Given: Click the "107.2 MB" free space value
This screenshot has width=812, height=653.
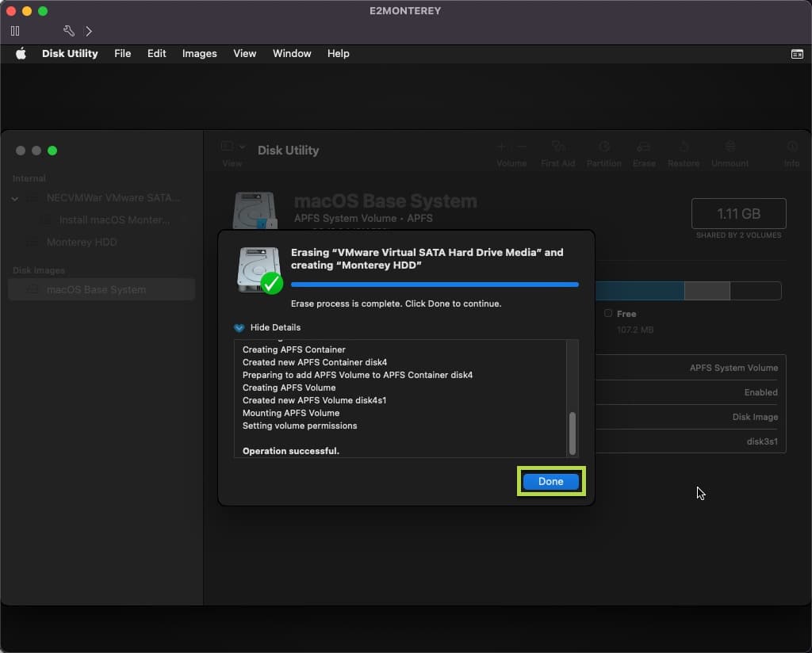Looking at the screenshot, I should point(635,330).
